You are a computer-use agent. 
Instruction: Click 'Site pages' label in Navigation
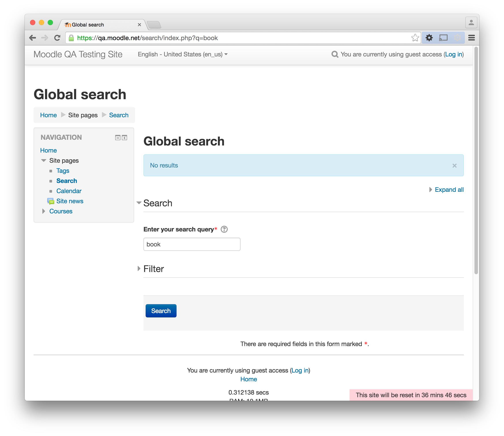point(64,161)
